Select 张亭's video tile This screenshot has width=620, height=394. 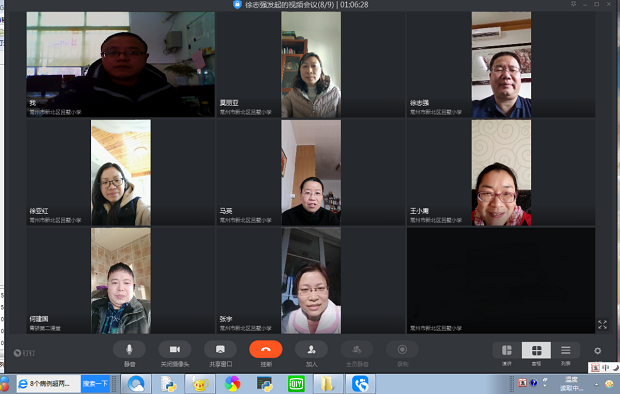[310, 280]
